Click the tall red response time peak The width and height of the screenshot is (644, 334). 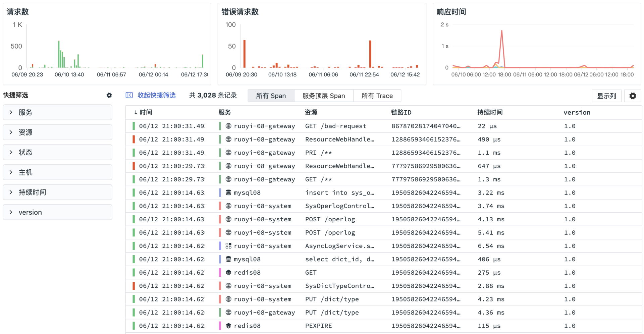coord(501,32)
